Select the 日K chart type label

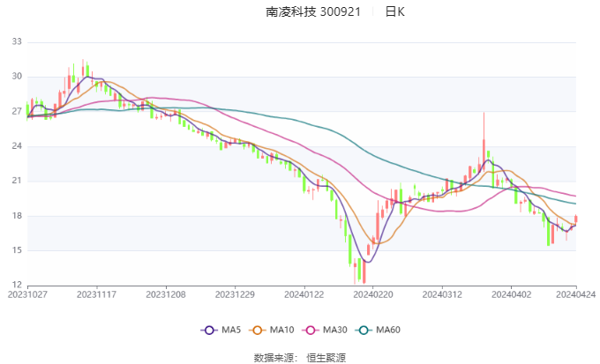click(x=394, y=11)
